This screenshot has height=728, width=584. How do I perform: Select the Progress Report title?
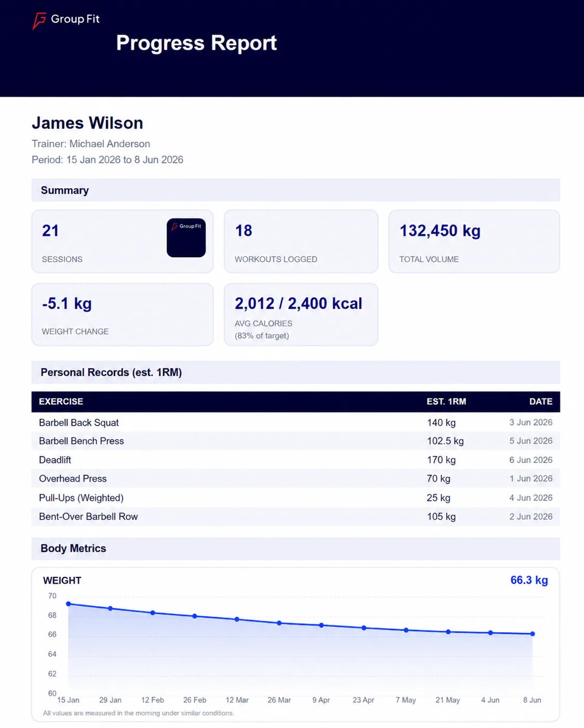pos(196,43)
